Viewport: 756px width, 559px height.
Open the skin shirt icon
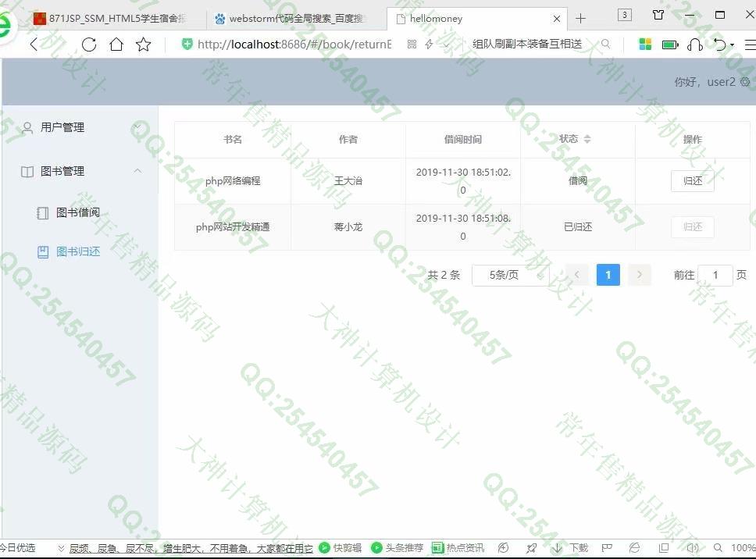pyautogui.click(x=658, y=15)
